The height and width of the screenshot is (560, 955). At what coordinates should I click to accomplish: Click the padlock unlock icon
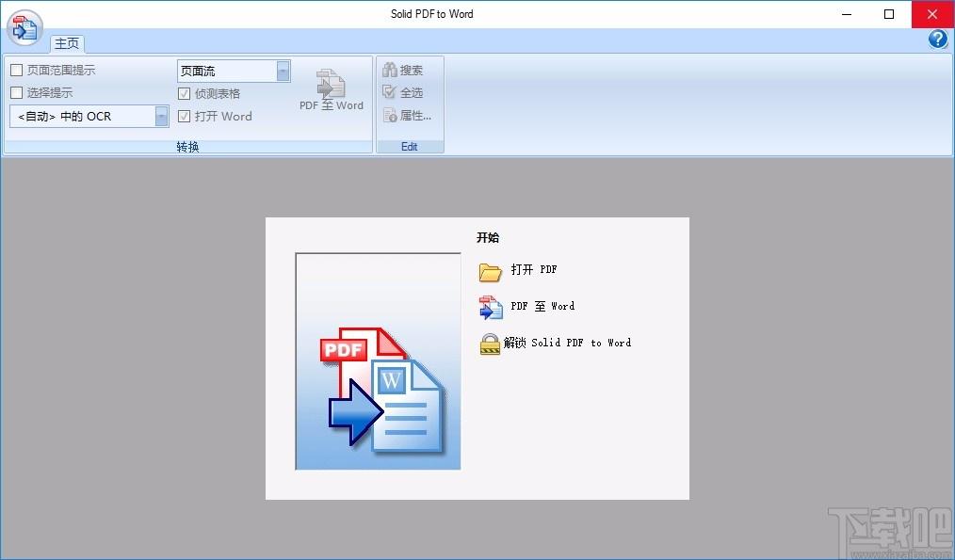point(490,344)
